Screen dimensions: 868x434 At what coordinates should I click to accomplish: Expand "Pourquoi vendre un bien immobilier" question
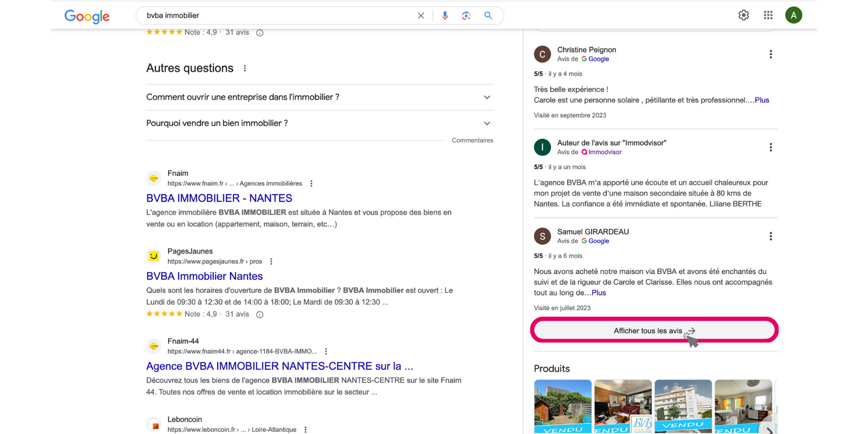[x=487, y=124]
